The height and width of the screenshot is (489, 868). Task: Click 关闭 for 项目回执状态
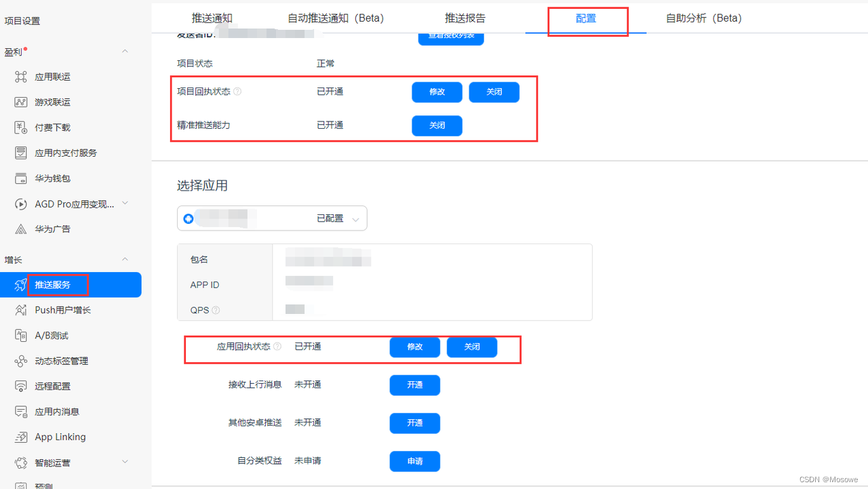[x=494, y=92]
